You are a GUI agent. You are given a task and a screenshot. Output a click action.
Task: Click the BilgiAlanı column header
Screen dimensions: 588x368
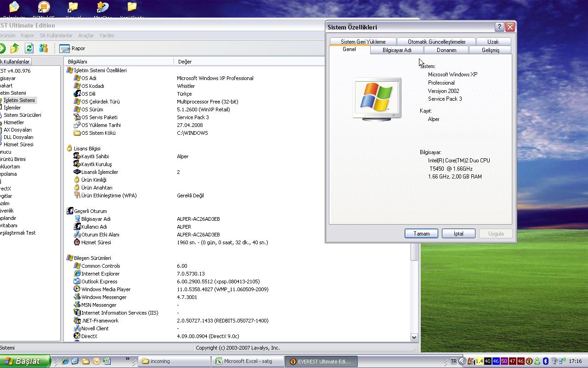[119, 62]
